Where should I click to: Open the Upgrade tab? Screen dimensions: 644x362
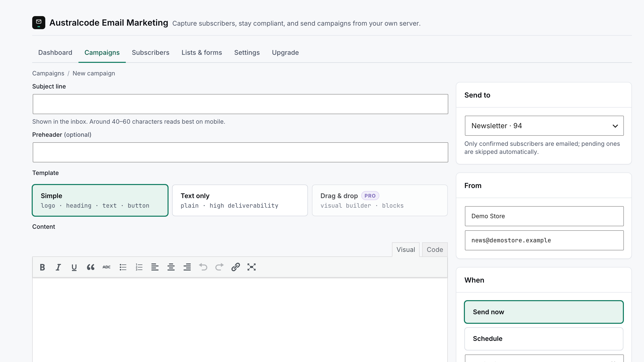(286, 53)
